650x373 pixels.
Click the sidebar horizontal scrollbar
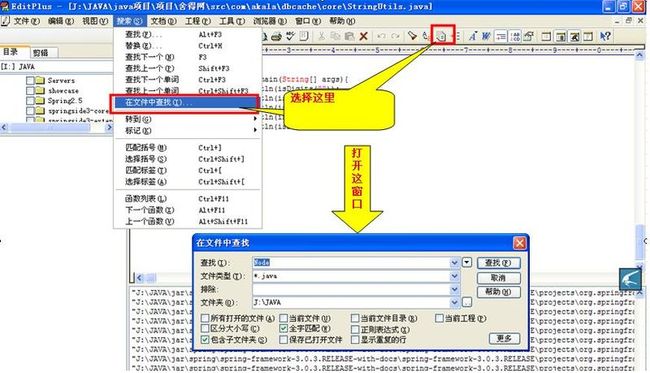pos(56,128)
